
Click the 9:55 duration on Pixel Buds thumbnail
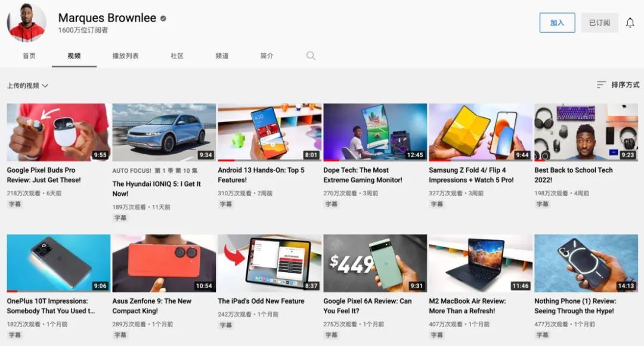coord(100,155)
